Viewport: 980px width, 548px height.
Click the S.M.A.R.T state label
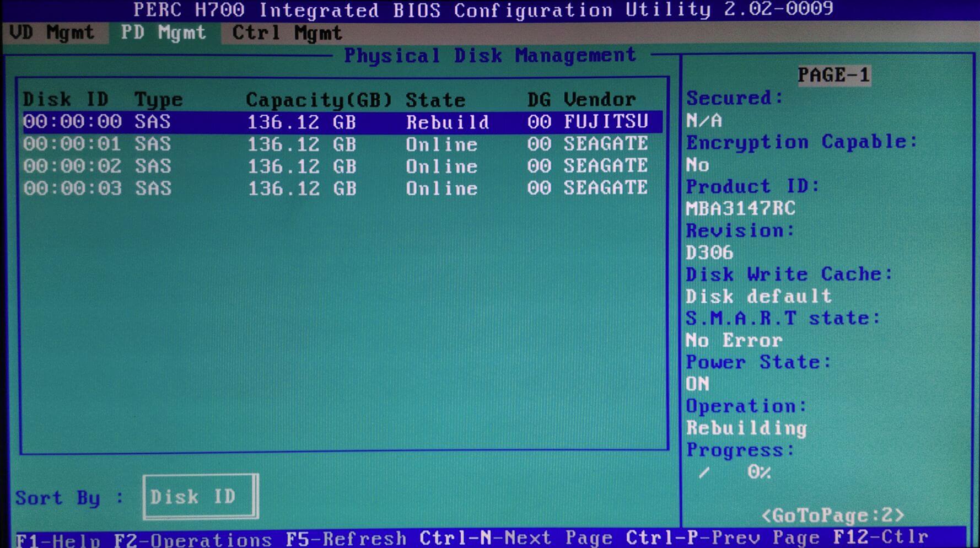click(783, 318)
